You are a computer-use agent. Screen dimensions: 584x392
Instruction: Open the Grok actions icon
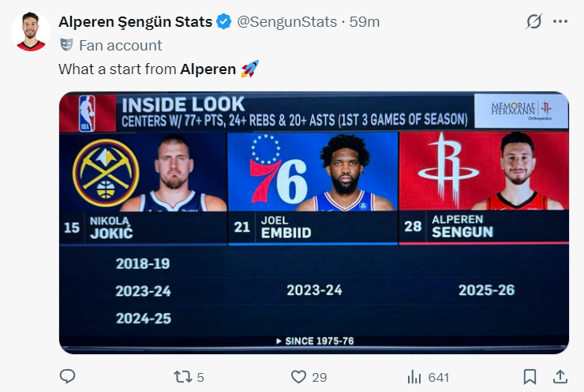click(x=534, y=22)
